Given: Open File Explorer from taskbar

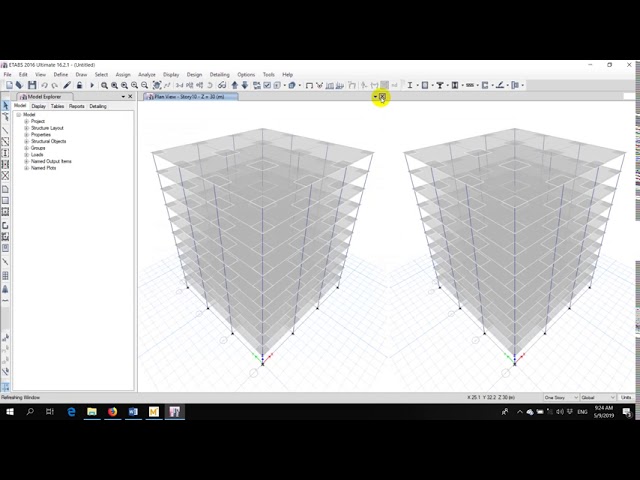Looking at the screenshot, I should (92, 412).
